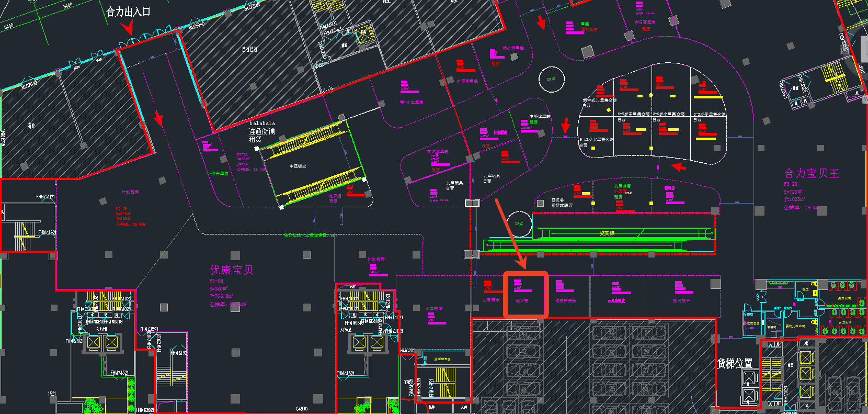This screenshot has width=868, height=414.
Task: Click the 中庭镂空 atrium void label
Action: [x=298, y=166]
